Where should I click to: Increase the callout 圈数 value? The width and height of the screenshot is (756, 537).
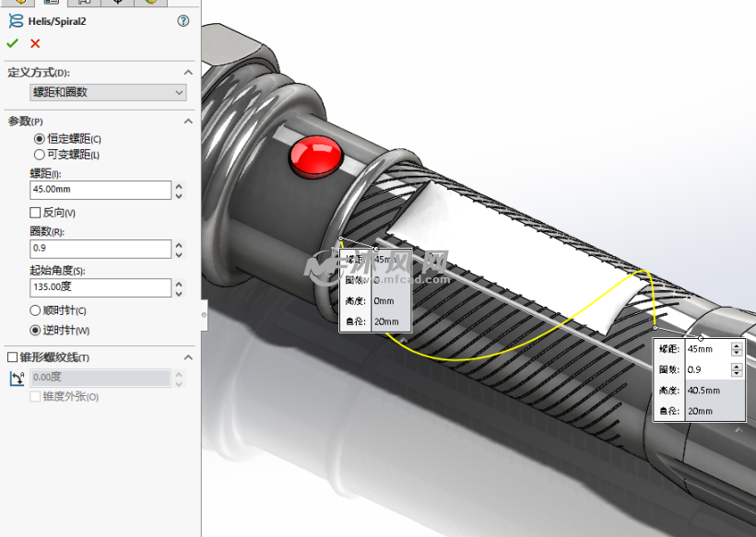click(x=737, y=367)
